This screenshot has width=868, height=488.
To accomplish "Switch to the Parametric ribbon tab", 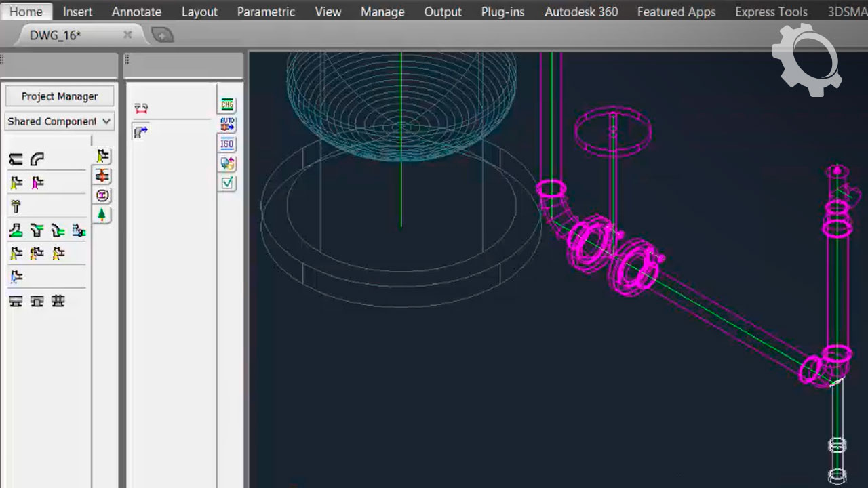I will point(266,12).
